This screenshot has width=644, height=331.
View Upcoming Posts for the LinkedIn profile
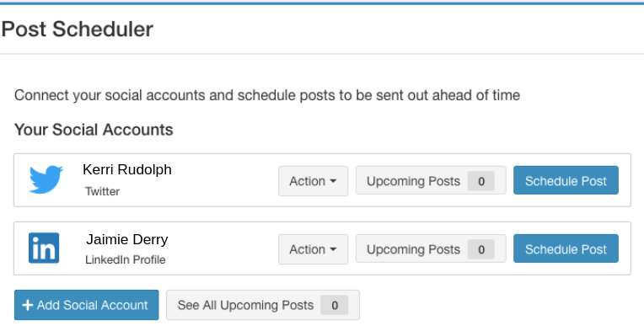pyautogui.click(x=431, y=249)
